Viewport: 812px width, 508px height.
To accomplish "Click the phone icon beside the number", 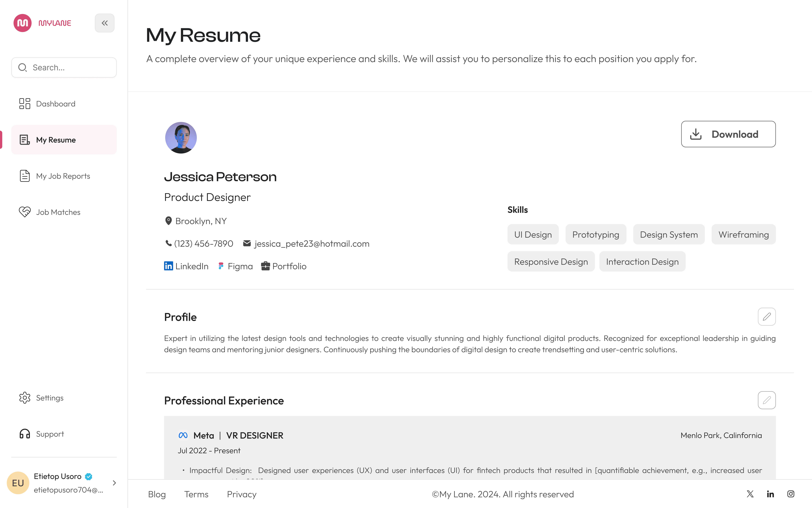I will (x=168, y=243).
